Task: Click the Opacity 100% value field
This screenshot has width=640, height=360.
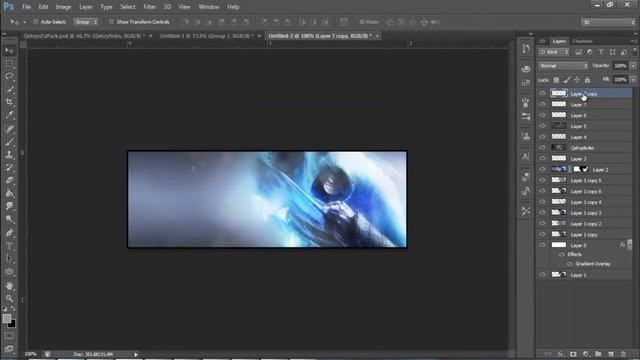Action: pyautogui.click(x=620, y=66)
